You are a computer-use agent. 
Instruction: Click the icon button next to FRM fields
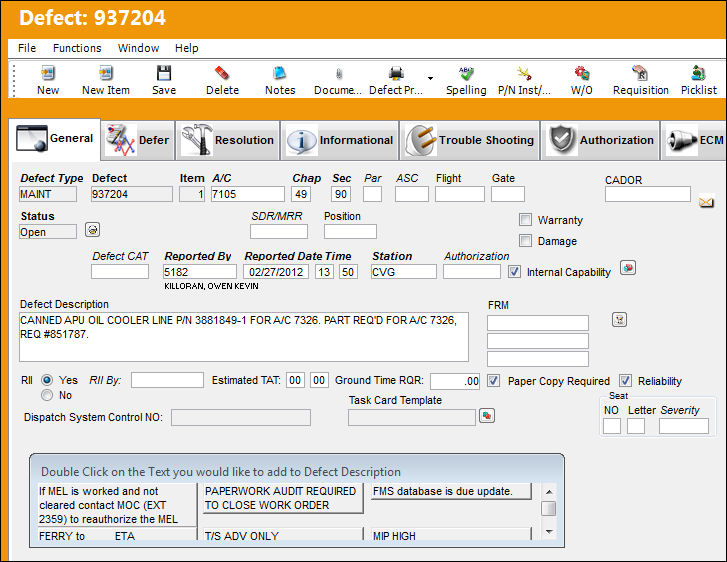click(x=619, y=319)
